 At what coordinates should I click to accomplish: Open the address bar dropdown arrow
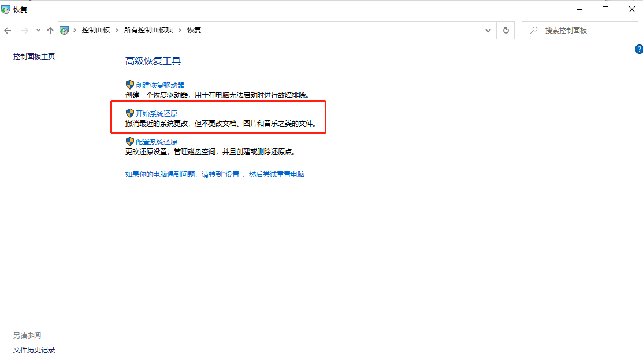pyautogui.click(x=488, y=30)
